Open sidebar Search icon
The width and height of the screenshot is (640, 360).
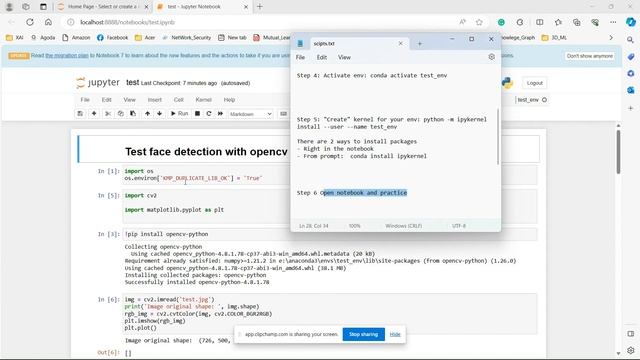tap(631, 40)
